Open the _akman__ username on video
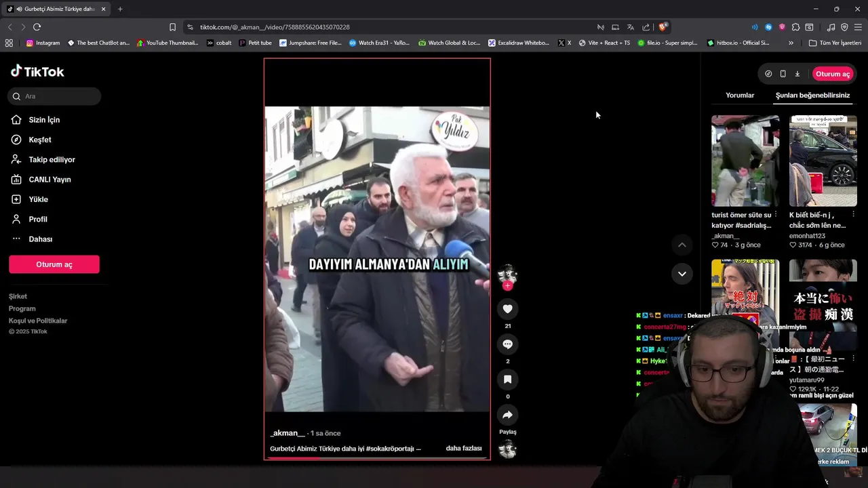 pos(288,433)
